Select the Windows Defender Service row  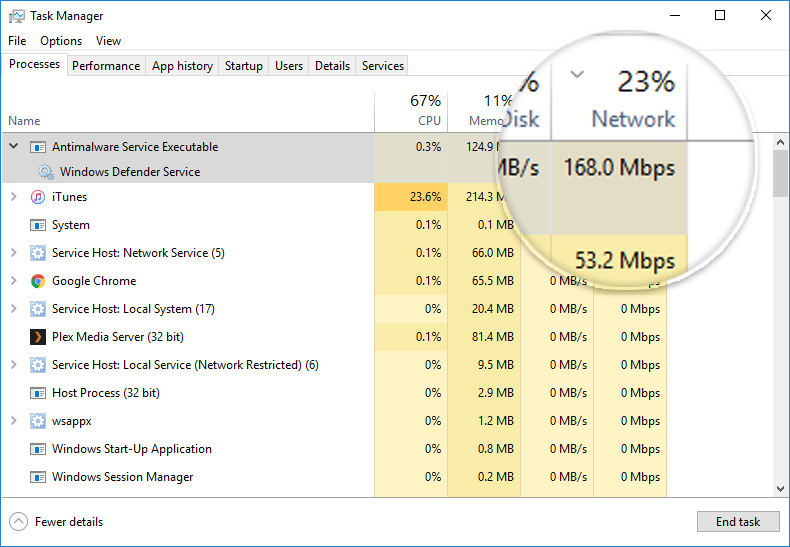[x=188, y=172]
